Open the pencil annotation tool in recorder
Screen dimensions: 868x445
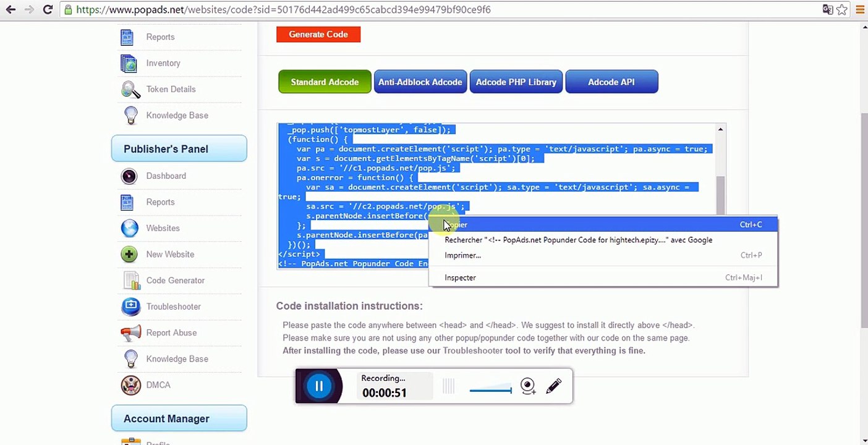[x=554, y=386]
